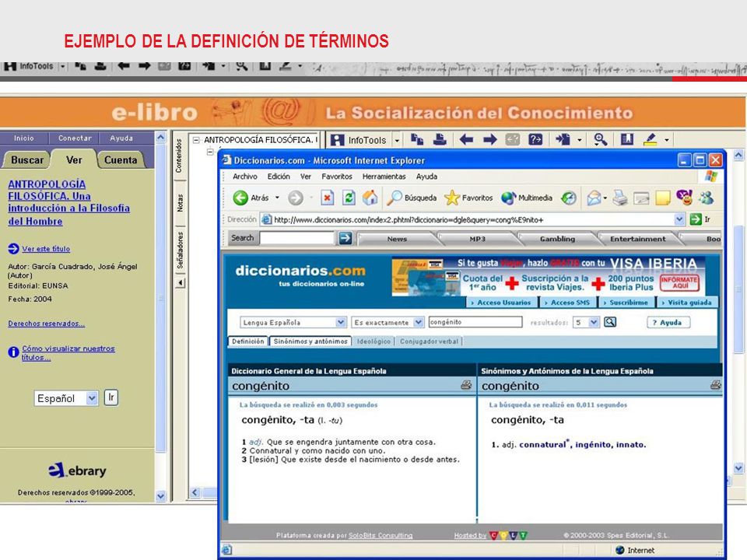Click the Search toolbar text box
Image resolution: width=747 pixels, height=560 pixels.
[x=296, y=238]
